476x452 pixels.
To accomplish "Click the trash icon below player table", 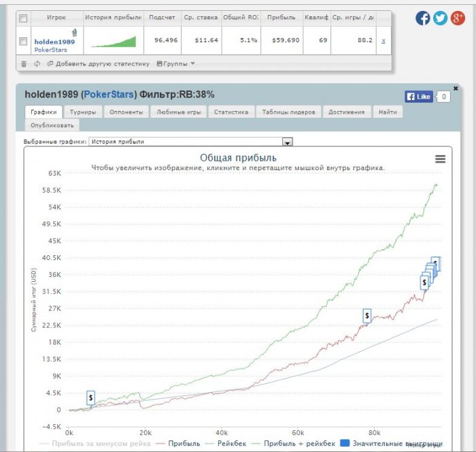I will pos(24,64).
